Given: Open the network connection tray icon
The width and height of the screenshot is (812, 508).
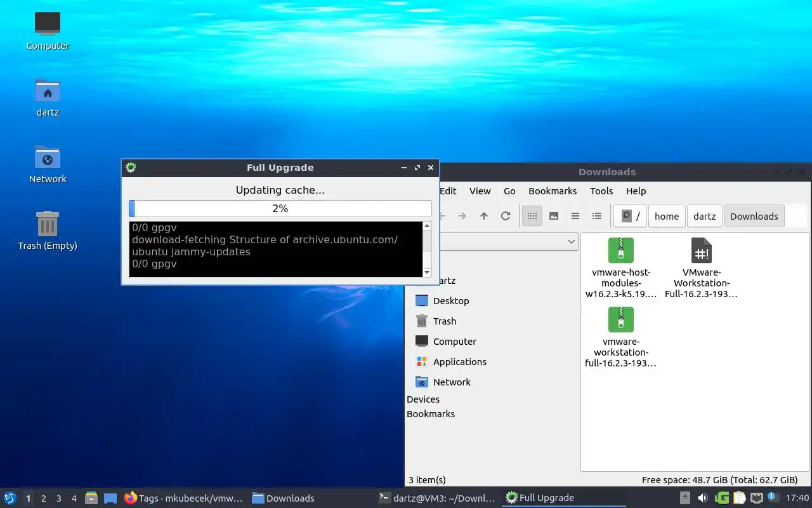Looking at the screenshot, I should [756, 498].
